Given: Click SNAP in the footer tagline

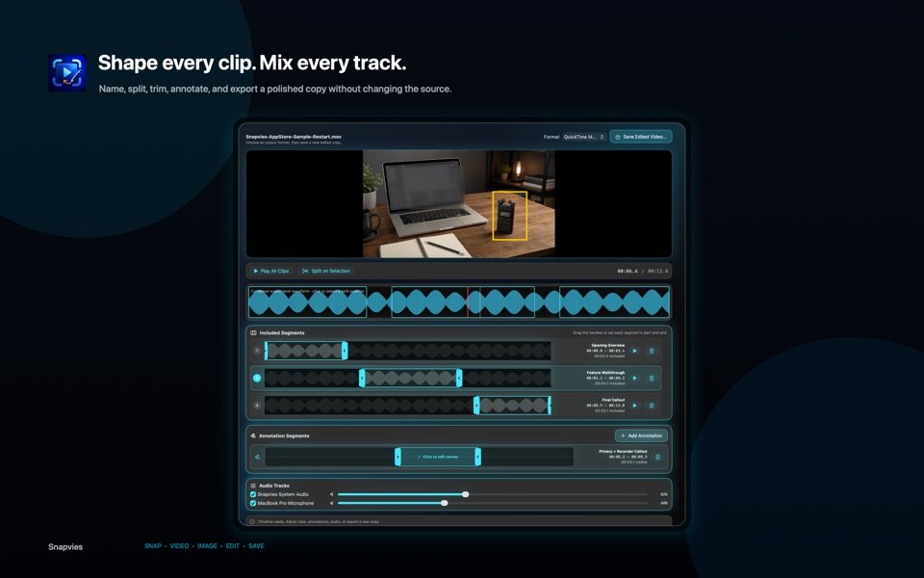Looking at the screenshot, I should coord(153,546).
